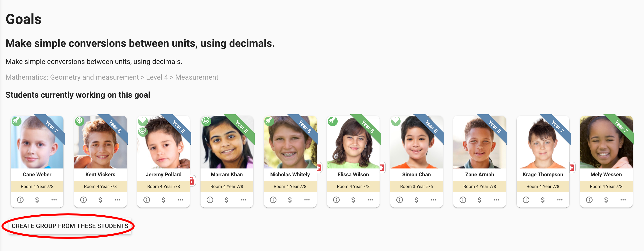This screenshot has width=644, height=251.
Task: Click the target badge on Kent Vickers' photo
Action: 80,121
